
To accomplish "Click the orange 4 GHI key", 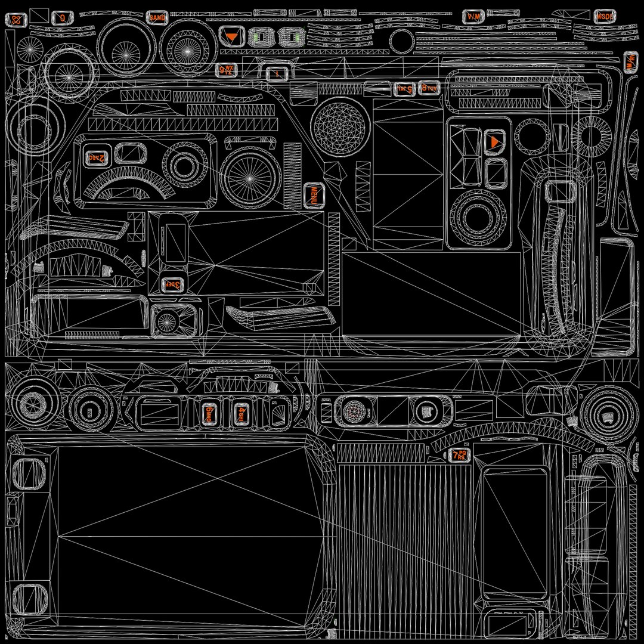I will 241,414.
